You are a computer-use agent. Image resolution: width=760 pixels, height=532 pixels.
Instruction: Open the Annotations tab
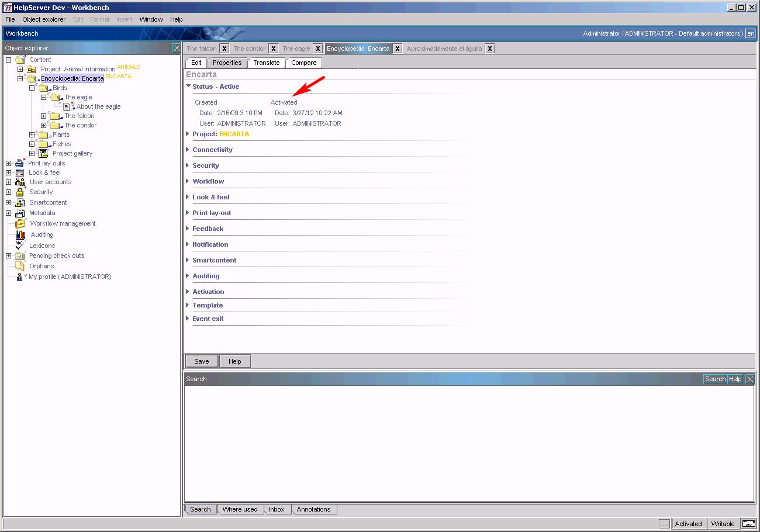tap(313, 509)
